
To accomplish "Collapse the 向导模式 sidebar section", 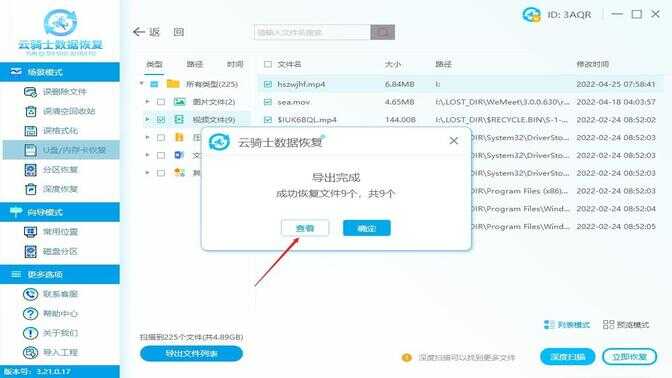I will tap(60, 212).
